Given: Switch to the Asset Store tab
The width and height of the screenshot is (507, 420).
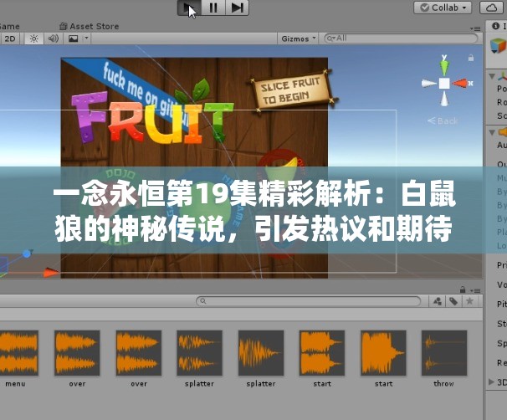Looking at the screenshot, I should coord(90,26).
